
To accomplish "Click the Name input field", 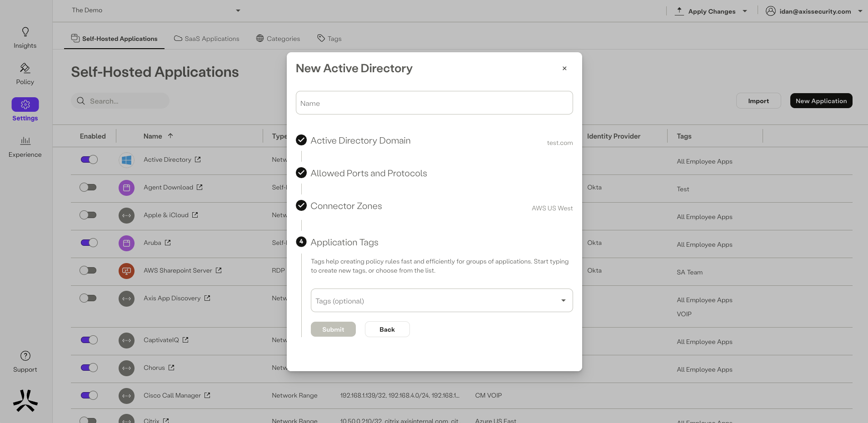I will 434,103.
